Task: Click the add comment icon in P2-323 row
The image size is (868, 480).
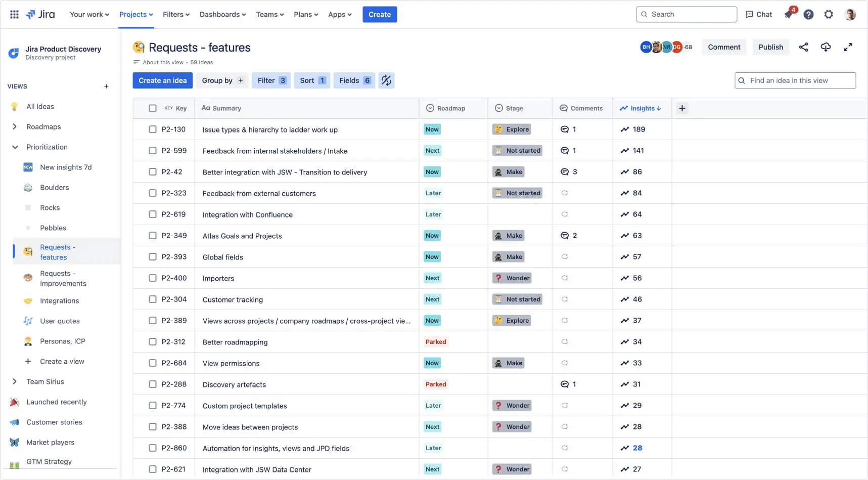Action: (565, 193)
